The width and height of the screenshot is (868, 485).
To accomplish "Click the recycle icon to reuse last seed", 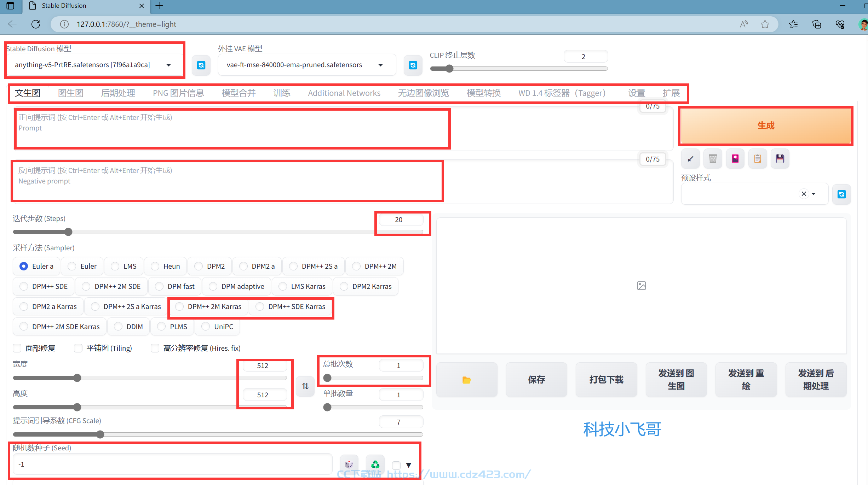I will tap(375, 464).
